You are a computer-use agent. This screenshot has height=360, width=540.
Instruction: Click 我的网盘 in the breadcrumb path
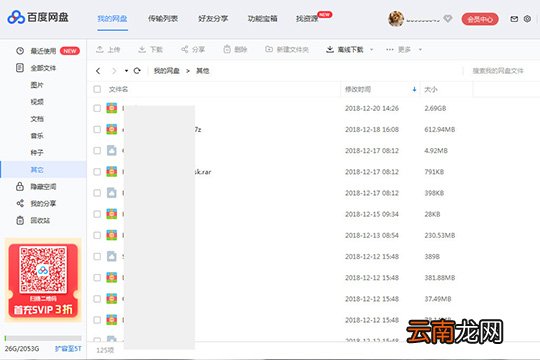click(x=167, y=71)
